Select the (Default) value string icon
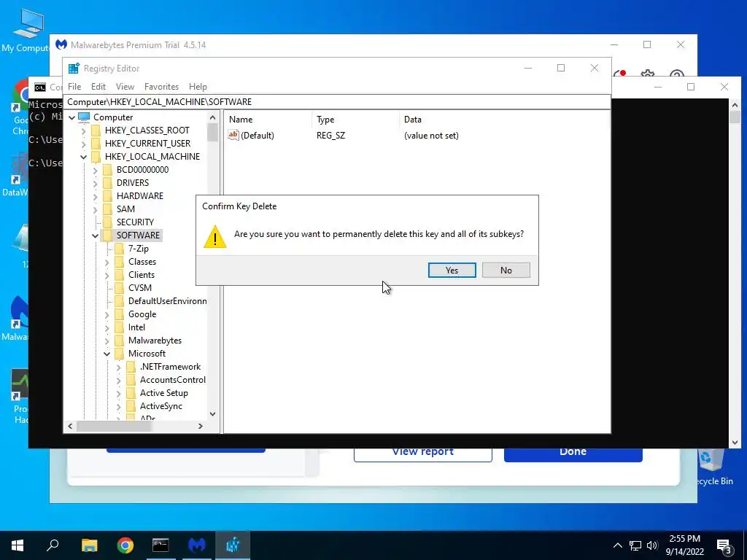The height and width of the screenshot is (560, 747). pos(233,135)
